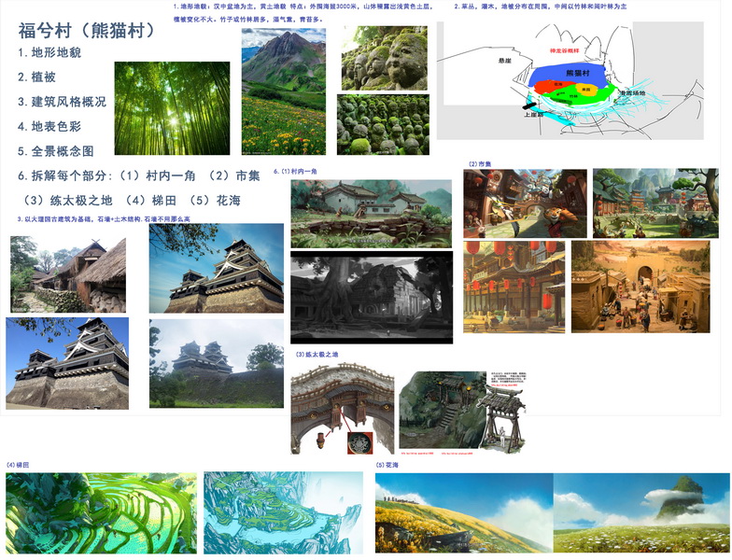
Task: Click the blue 熊猫村 region on the map
Action: [x=569, y=75]
